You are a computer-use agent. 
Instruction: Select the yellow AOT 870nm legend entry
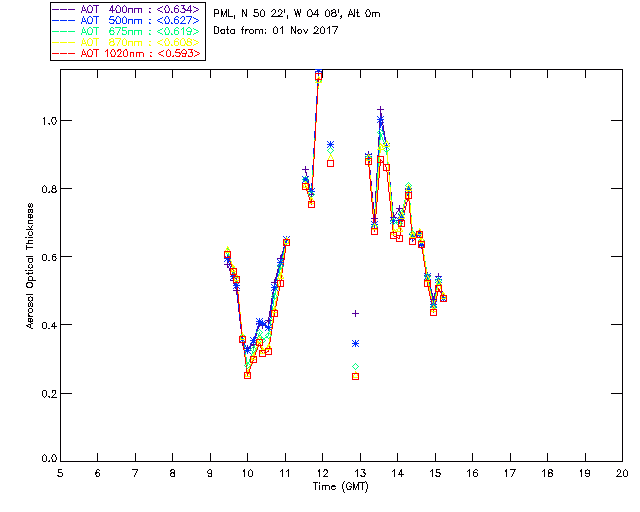pos(140,41)
